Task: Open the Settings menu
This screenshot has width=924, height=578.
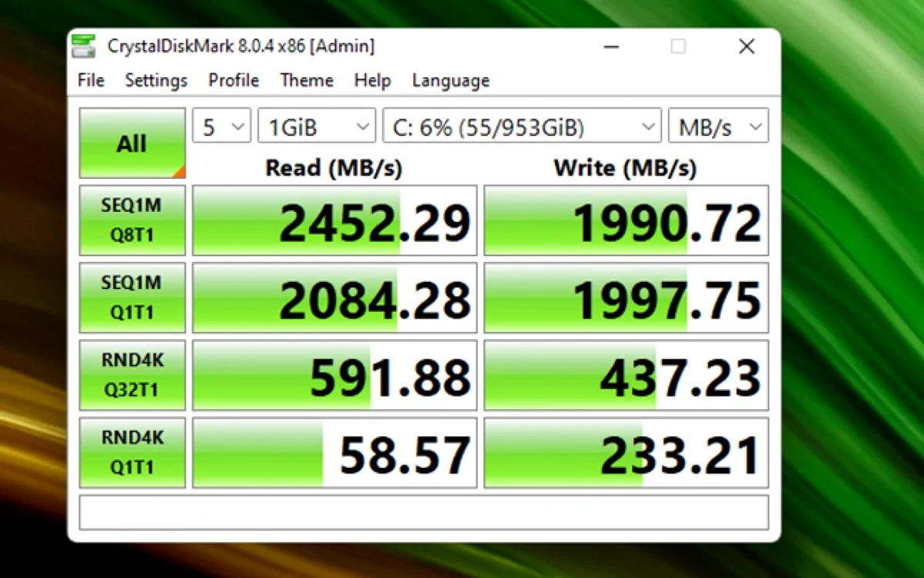Action: [156, 80]
